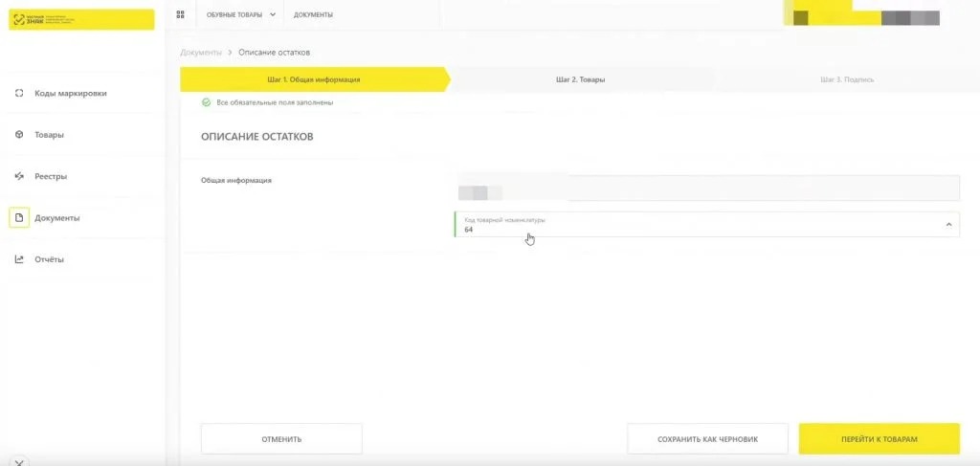Go to Отчёты sidebar section

(50, 259)
